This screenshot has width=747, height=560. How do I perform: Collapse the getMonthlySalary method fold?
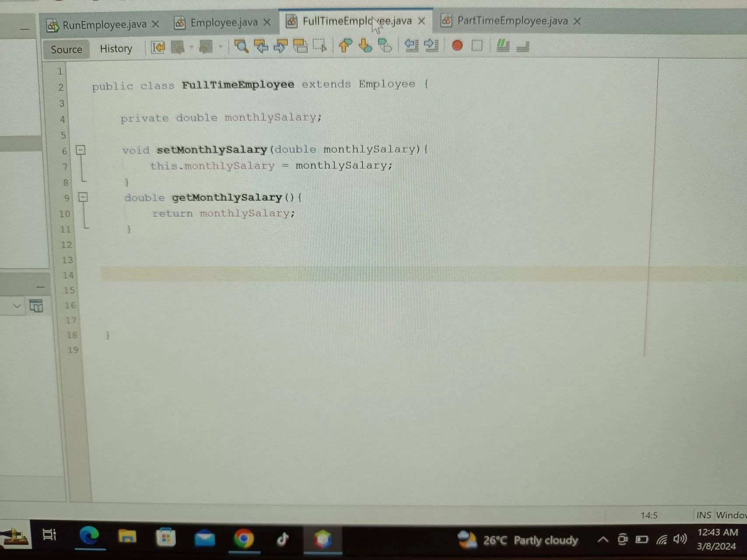pos(83,197)
